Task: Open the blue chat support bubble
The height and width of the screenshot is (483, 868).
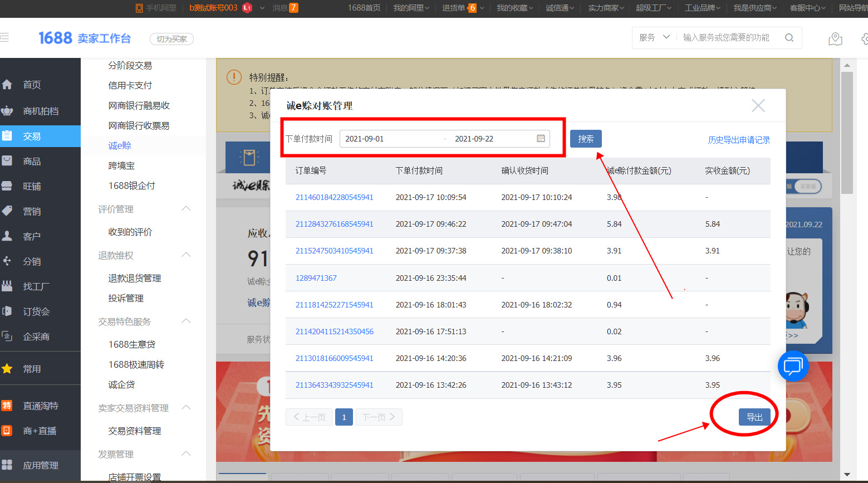Action: [793, 366]
